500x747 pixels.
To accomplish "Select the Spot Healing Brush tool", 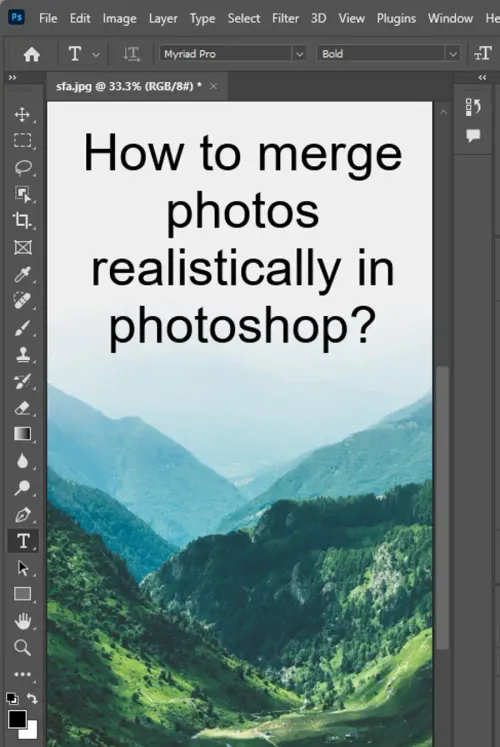I will tap(22, 301).
